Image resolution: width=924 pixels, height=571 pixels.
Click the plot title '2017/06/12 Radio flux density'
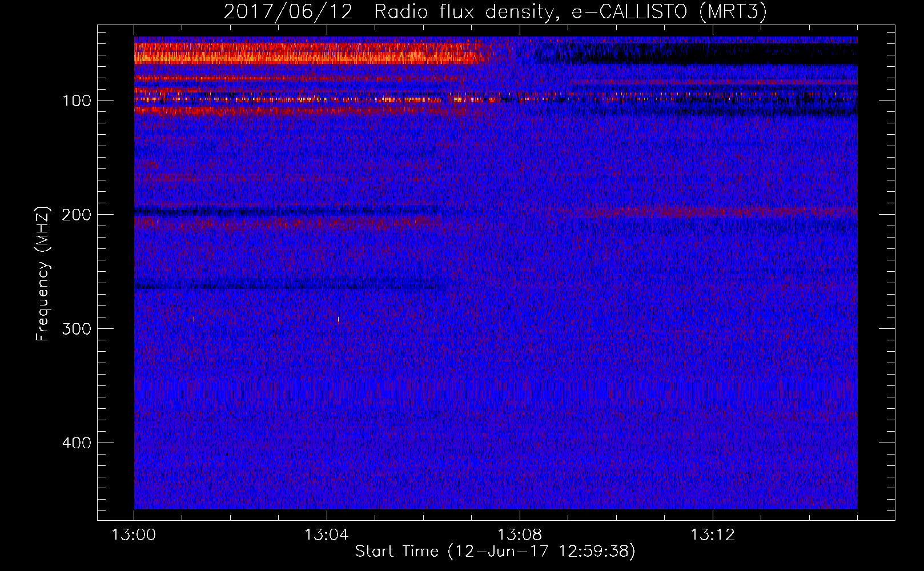[x=495, y=12]
